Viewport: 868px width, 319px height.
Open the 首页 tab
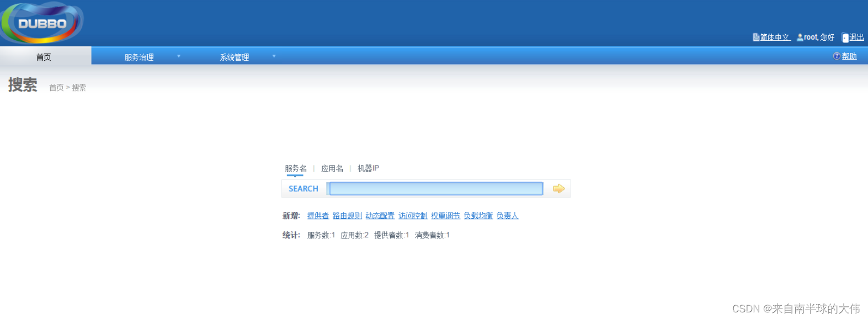45,56
